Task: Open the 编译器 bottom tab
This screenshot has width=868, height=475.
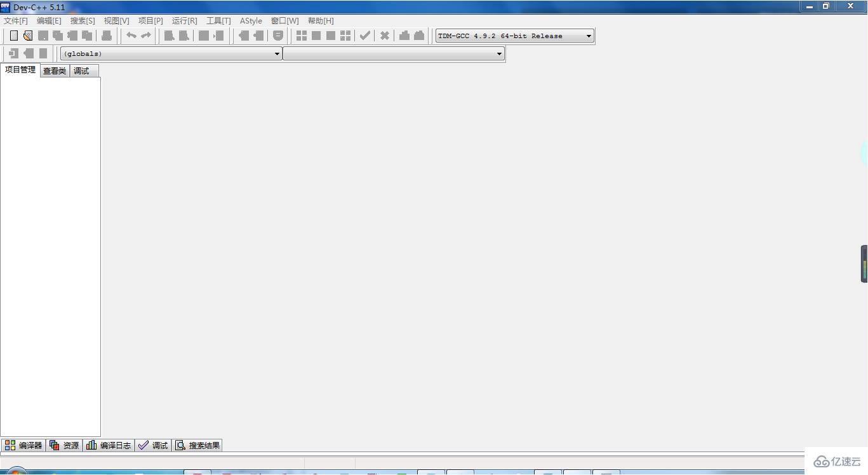Action: 23,445
